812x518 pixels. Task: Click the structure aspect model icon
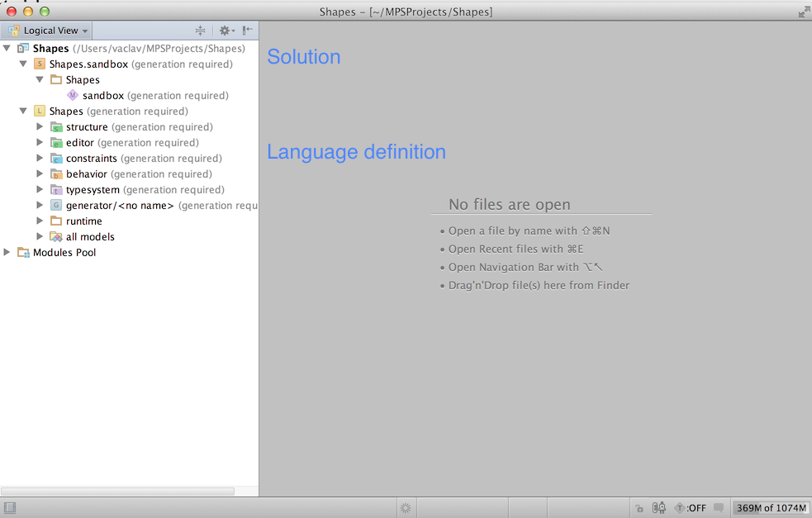click(56, 127)
